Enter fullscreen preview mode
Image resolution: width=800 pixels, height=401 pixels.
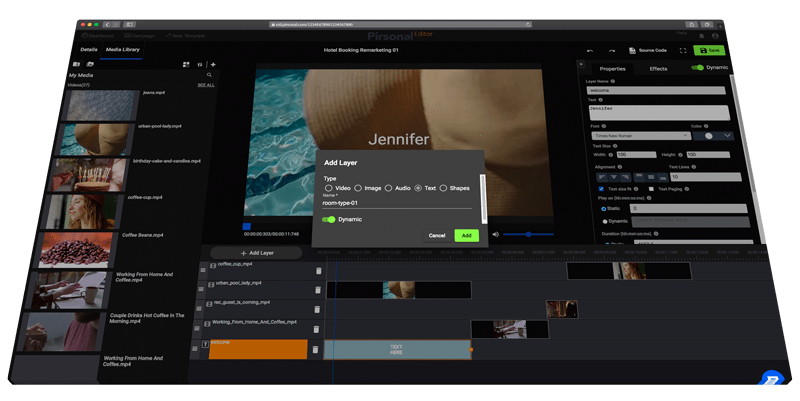[x=683, y=50]
